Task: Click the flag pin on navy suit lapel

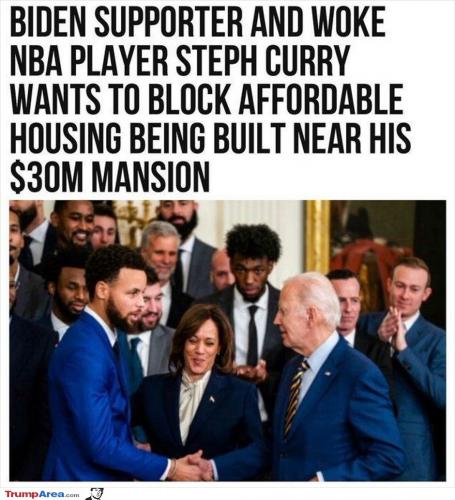Action: tap(328, 373)
